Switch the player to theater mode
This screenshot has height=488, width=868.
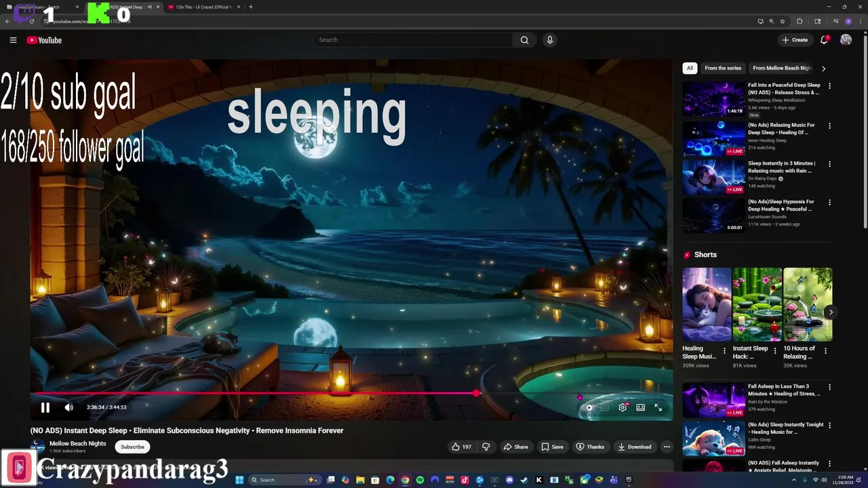click(x=640, y=407)
